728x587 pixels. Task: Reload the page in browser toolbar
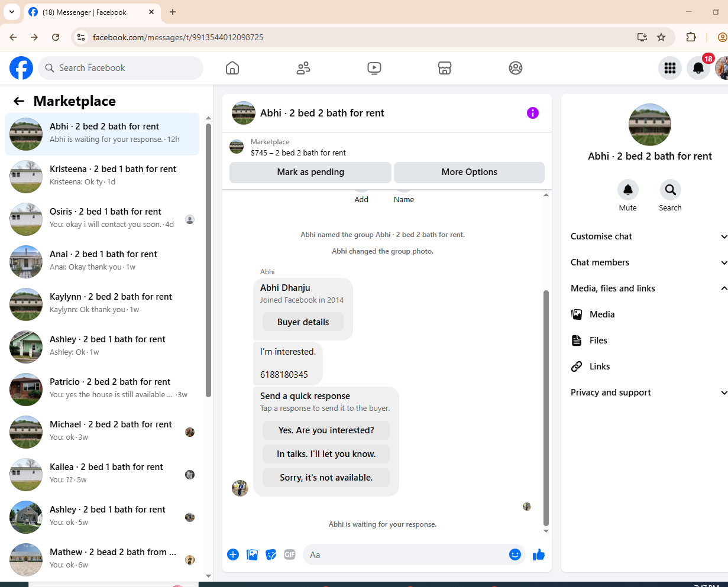point(56,37)
